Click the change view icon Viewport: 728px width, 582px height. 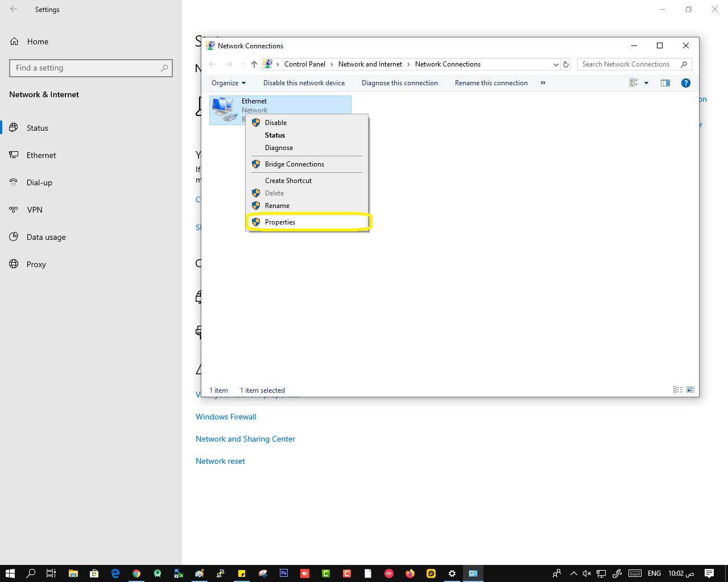pyautogui.click(x=634, y=83)
